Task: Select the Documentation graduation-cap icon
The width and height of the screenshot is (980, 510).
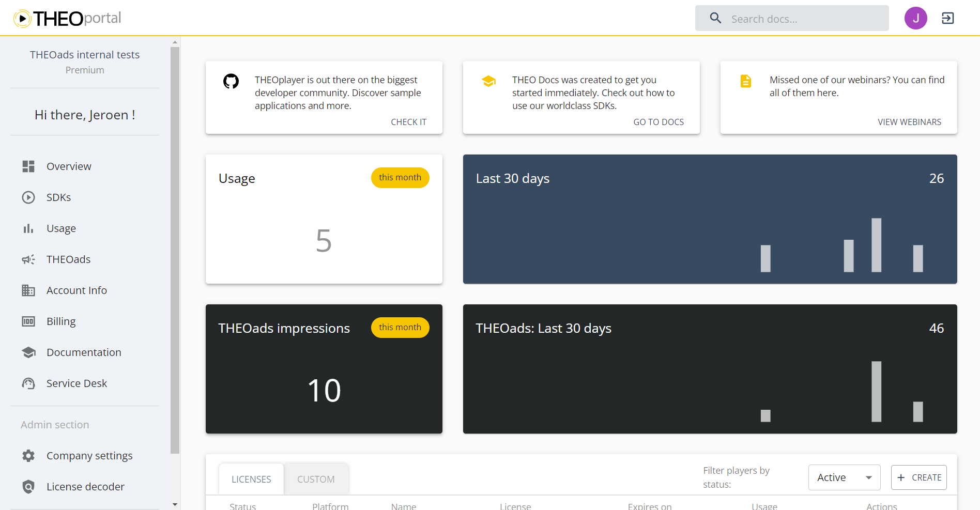Action: (x=28, y=352)
